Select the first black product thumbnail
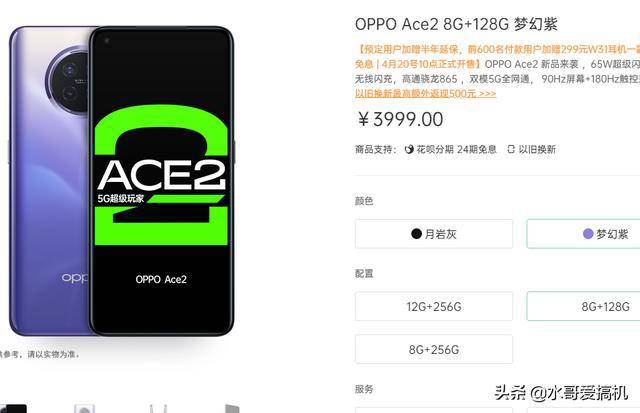This screenshot has height=413, width=640. pos(13,409)
